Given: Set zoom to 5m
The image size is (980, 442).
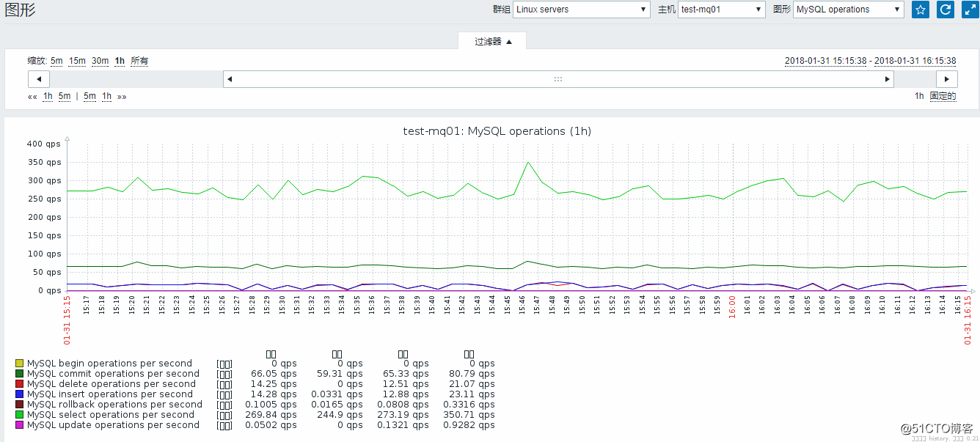Looking at the screenshot, I should (56, 61).
